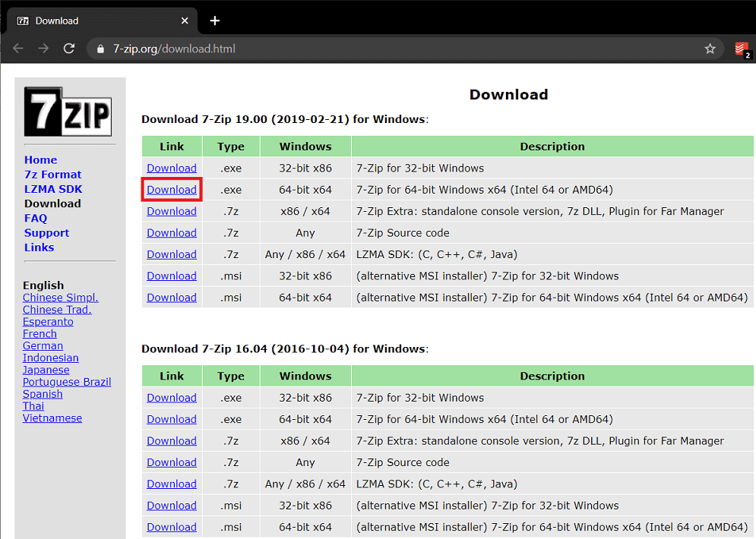
Task: Download 7-Zip 19.00 source code
Action: tap(172, 233)
